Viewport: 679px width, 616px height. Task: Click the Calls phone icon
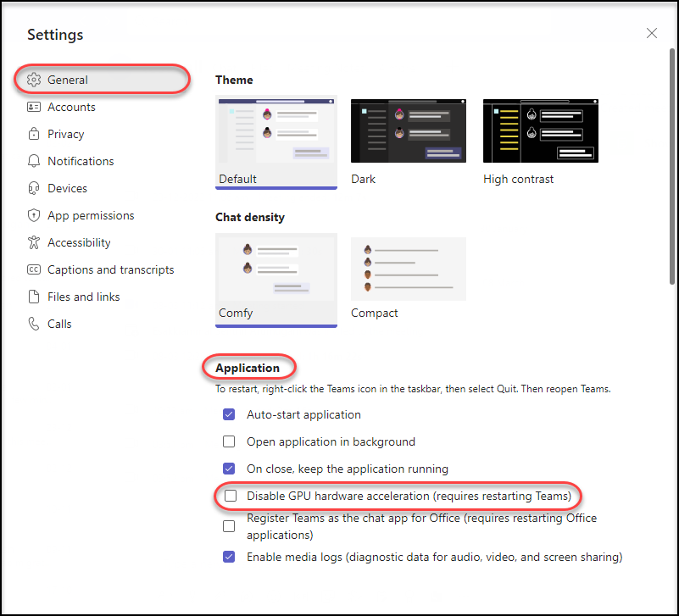33,324
